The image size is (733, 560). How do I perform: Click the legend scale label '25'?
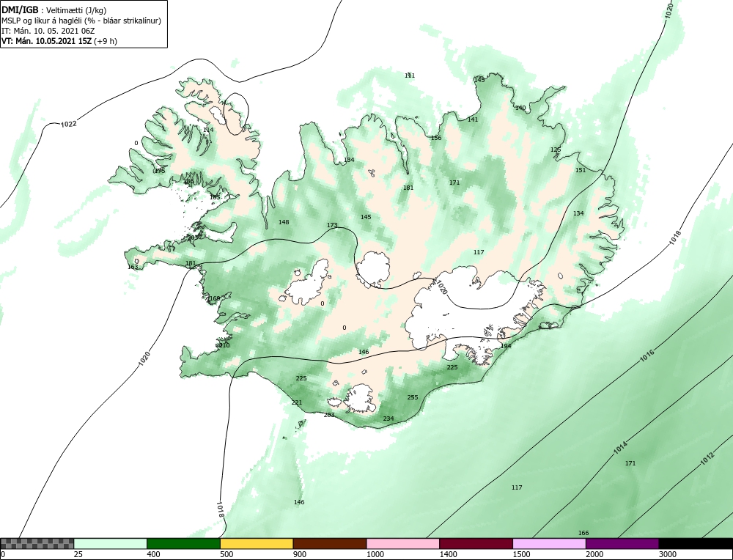coord(78,554)
